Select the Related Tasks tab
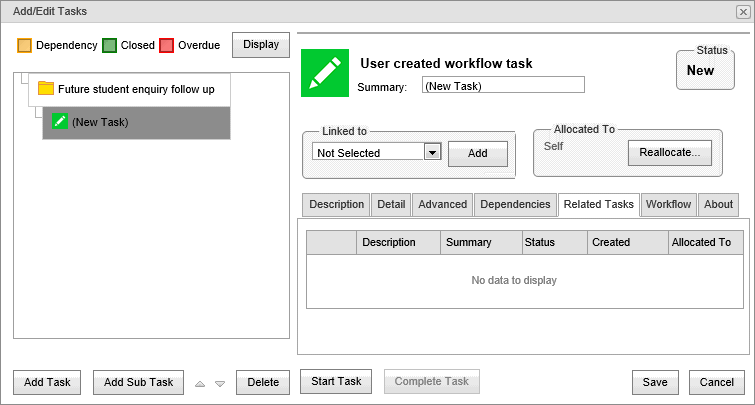755x405 pixels. pyautogui.click(x=599, y=205)
